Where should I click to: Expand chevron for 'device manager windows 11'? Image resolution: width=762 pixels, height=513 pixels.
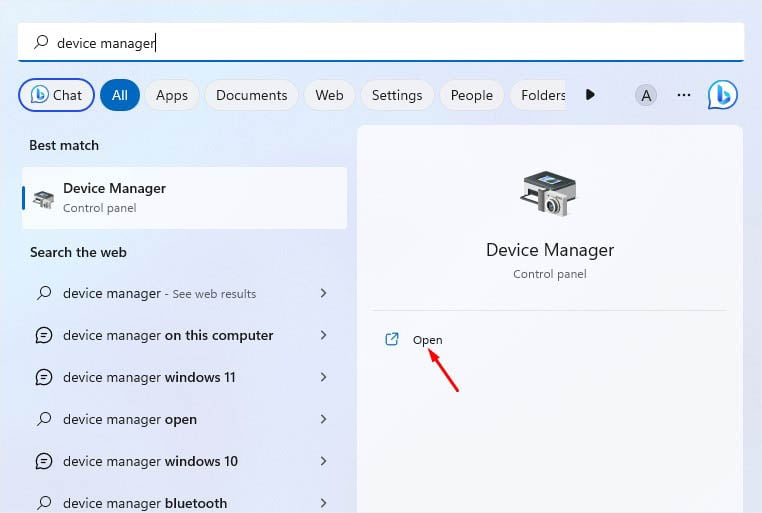[323, 377]
